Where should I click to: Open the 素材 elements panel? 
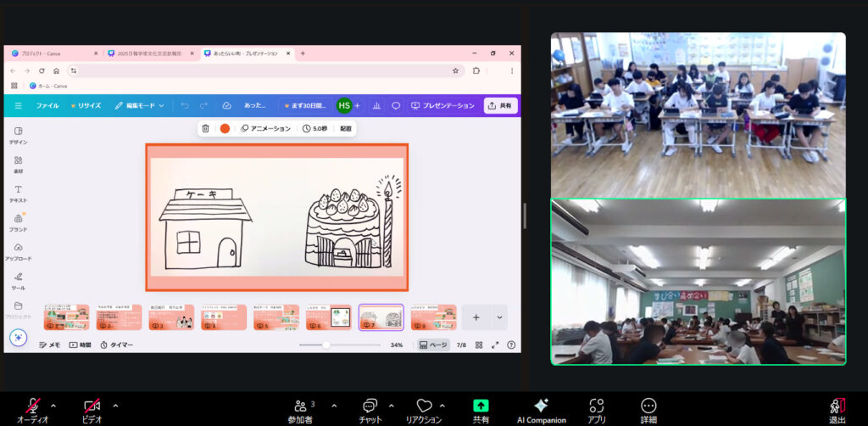[x=18, y=164]
